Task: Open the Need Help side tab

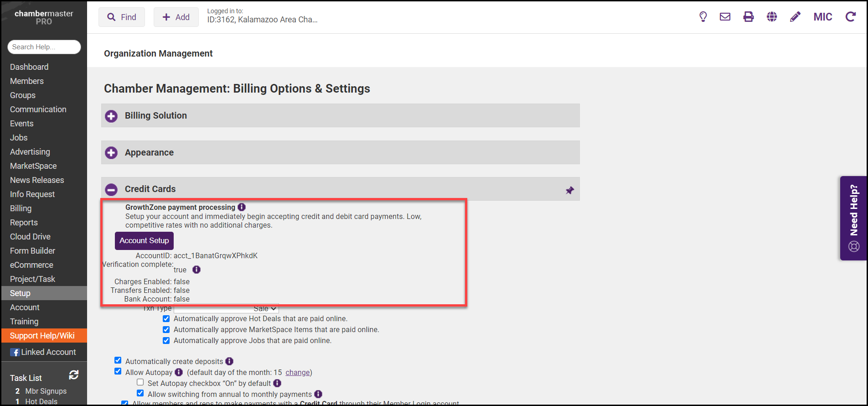Action: click(853, 218)
